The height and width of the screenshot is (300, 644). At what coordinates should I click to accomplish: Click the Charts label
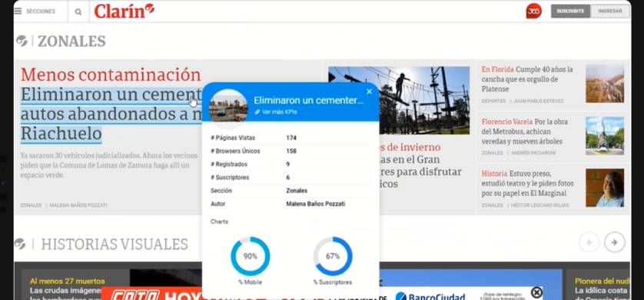pyautogui.click(x=219, y=222)
